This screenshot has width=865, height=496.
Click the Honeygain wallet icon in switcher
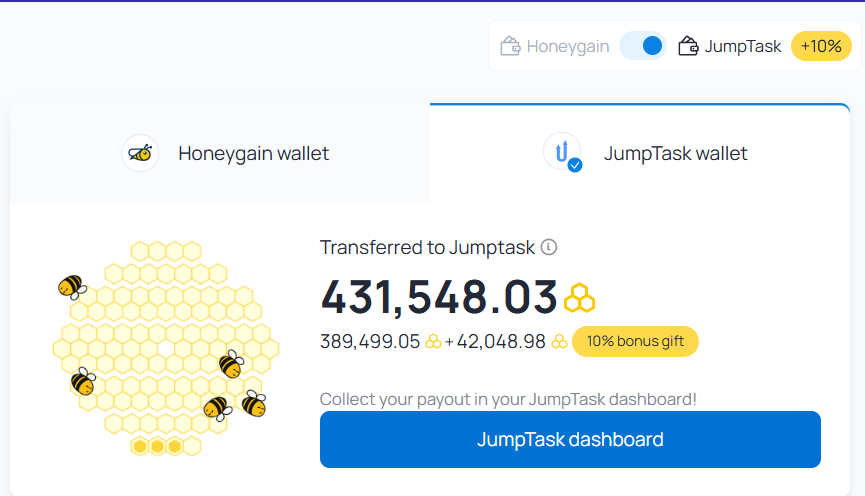pyautogui.click(x=510, y=46)
